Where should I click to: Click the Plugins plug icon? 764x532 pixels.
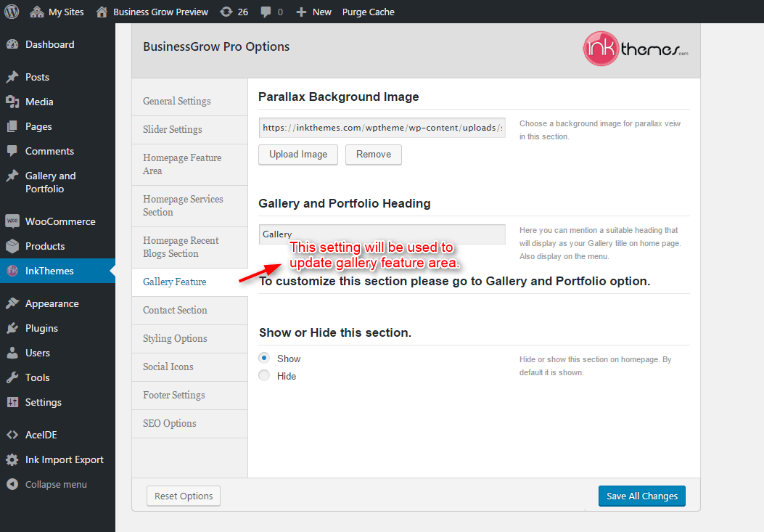point(12,328)
